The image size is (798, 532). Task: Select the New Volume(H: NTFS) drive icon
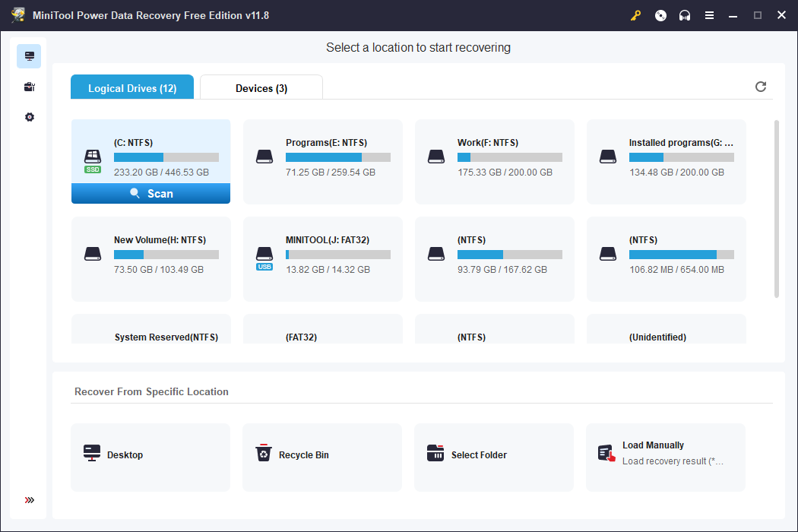pos(93,254)
